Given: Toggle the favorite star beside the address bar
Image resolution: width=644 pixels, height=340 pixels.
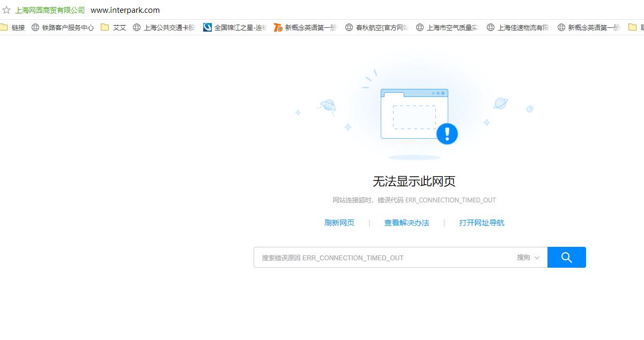Looking at the screenshot, I should coord(6,10).
